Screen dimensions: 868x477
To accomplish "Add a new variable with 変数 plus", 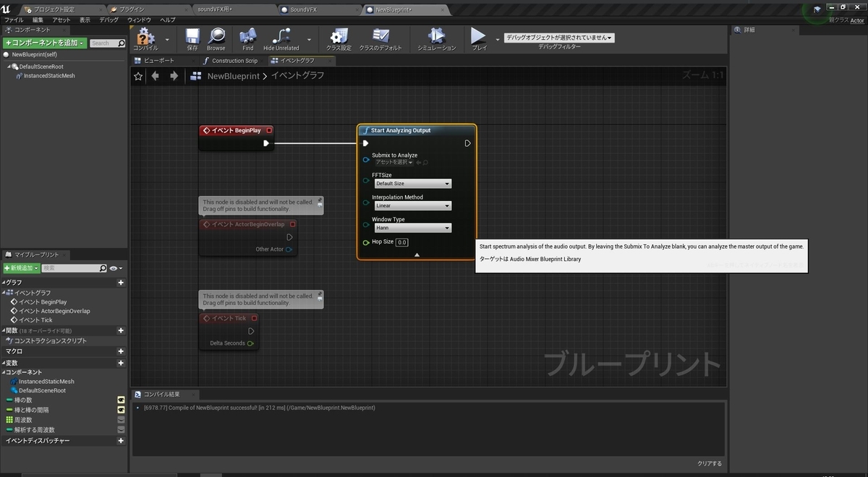I will pos(121,363).
